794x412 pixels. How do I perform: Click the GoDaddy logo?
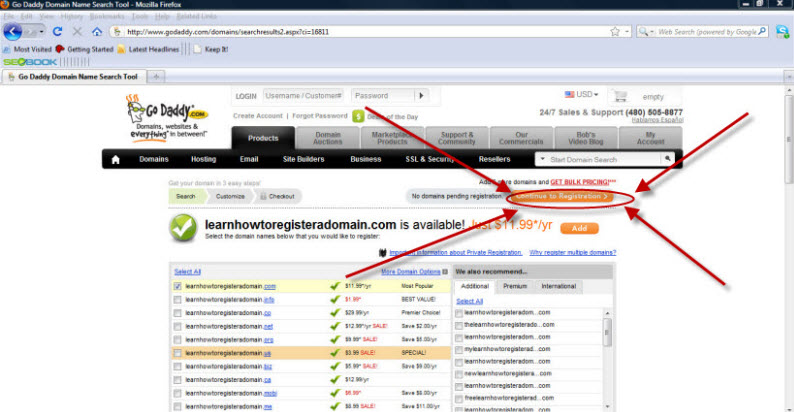point(167,117)
